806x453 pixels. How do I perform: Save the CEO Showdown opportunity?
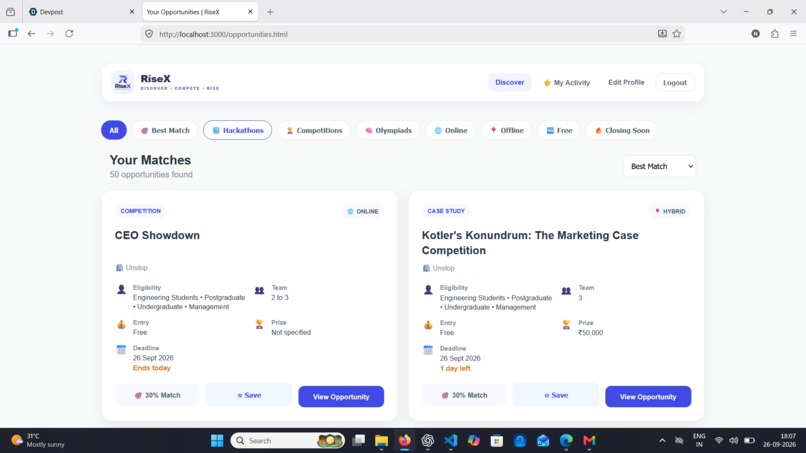tap(249, 395)
